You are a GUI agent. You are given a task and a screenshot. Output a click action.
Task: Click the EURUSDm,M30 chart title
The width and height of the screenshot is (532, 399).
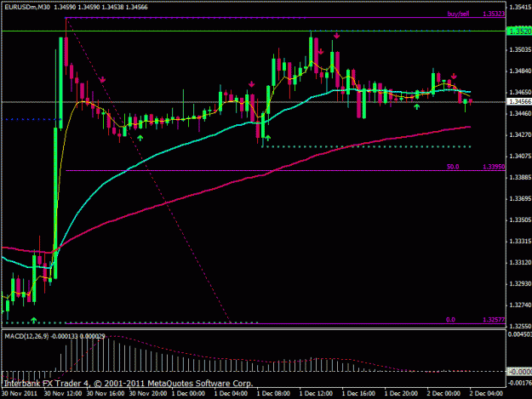[27, 7]
